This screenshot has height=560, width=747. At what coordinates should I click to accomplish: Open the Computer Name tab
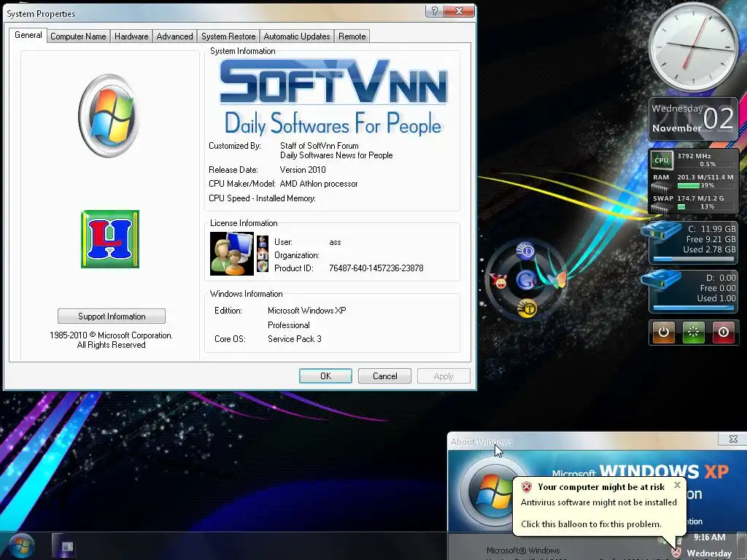click(78, 36)
